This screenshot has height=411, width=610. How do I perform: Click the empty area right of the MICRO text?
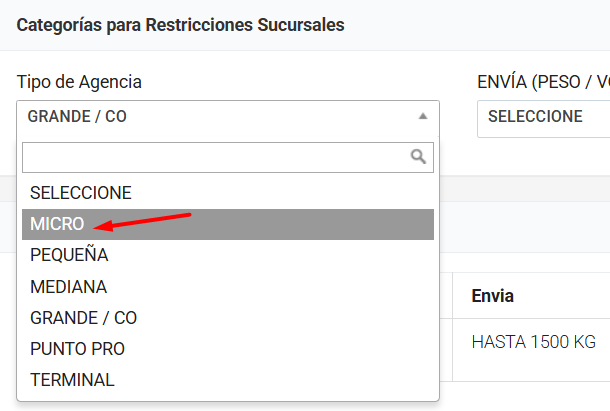coord(311,224)
